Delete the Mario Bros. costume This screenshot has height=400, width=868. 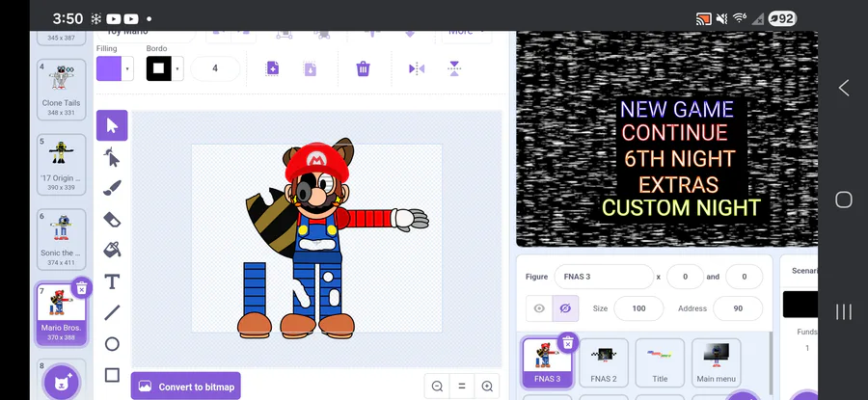pos(81,287)
